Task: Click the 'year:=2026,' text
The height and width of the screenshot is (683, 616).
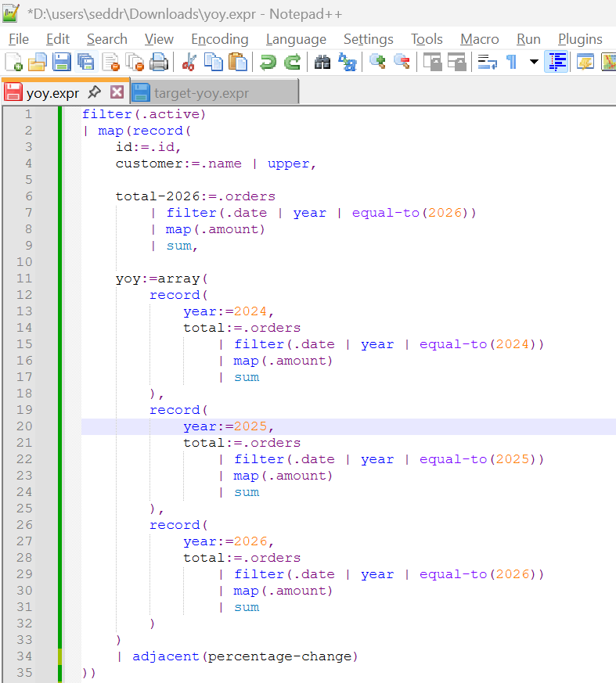Action: click(229, 541)
